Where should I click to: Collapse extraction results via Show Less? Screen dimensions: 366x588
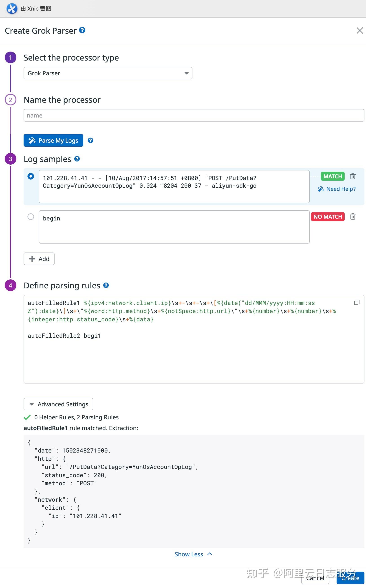tap(193, 554)
